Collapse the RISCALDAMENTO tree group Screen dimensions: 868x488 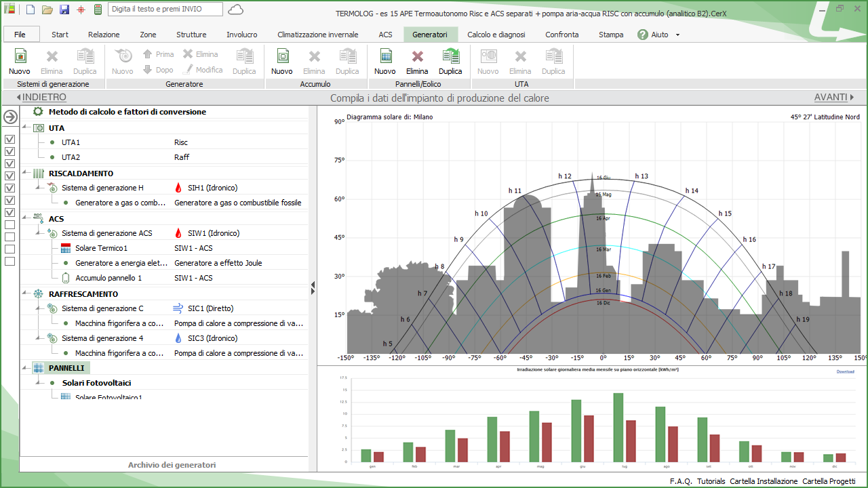(26, 174)
